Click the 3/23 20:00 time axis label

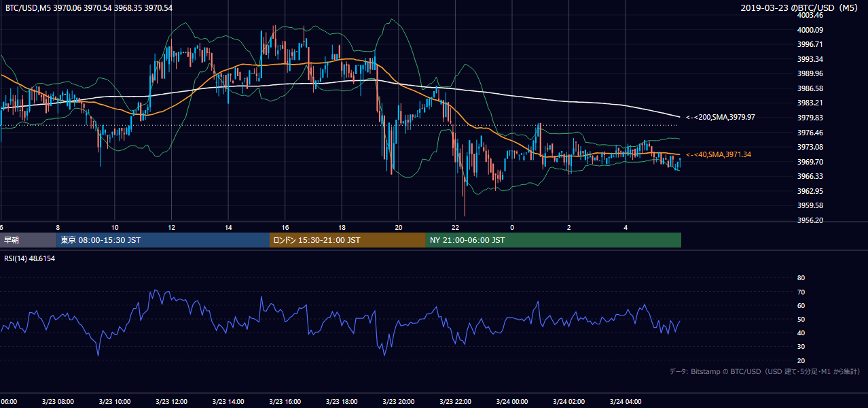(x=398, y=402)
